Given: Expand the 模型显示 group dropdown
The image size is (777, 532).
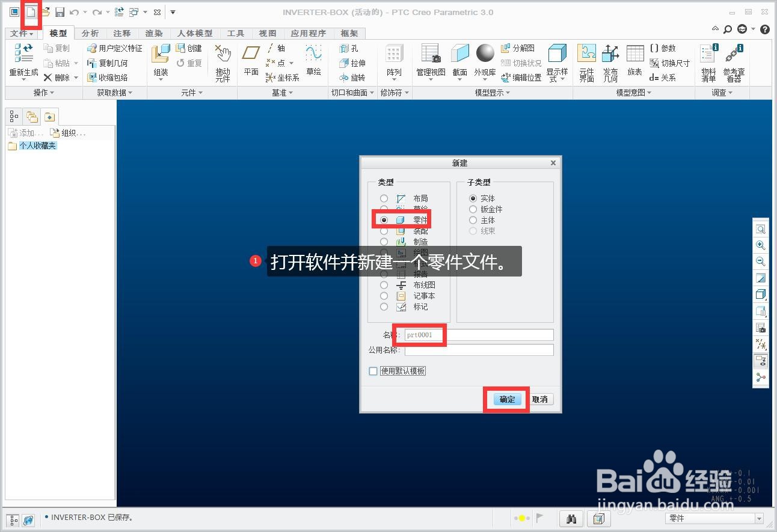Looking at the screenshot, I should tap(493, 93).
